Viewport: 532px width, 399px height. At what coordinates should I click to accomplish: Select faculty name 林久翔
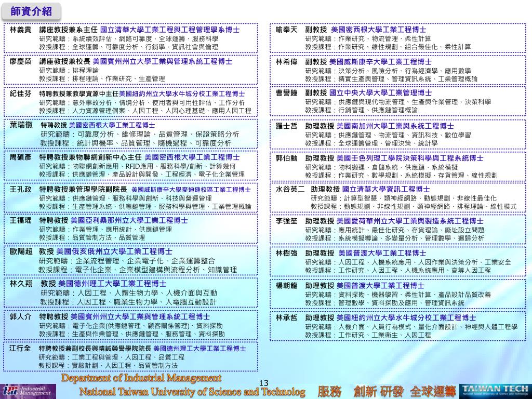click(21, 283)
